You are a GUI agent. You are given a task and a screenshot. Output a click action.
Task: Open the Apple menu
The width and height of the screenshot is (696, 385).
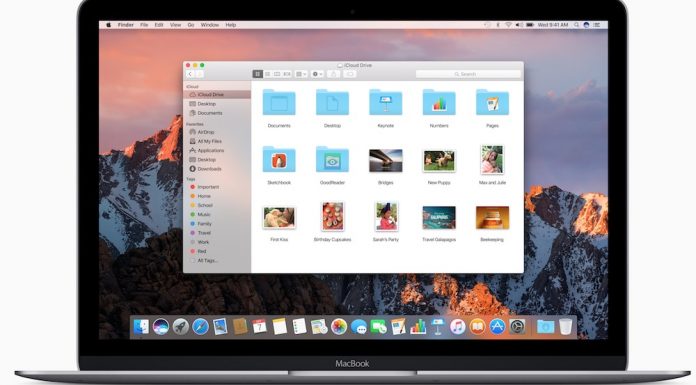pyautogui.click(x=108, y=25)
